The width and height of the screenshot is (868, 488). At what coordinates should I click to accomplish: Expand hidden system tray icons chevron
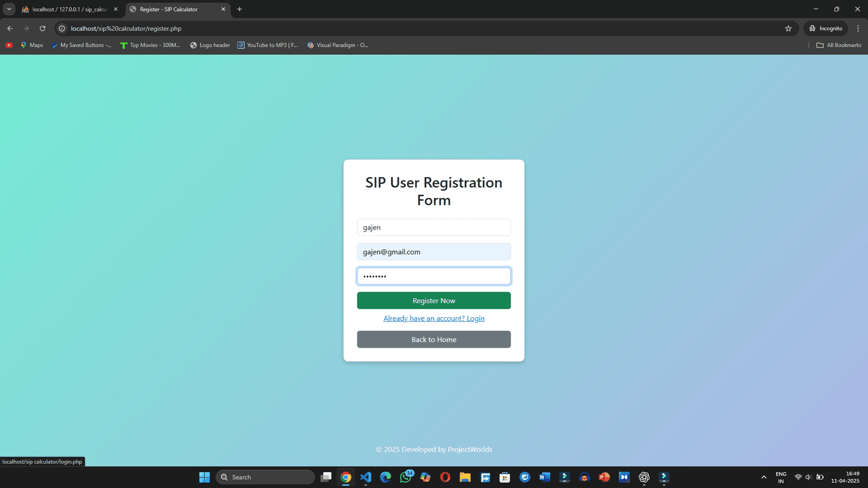(x=764, y=477)
